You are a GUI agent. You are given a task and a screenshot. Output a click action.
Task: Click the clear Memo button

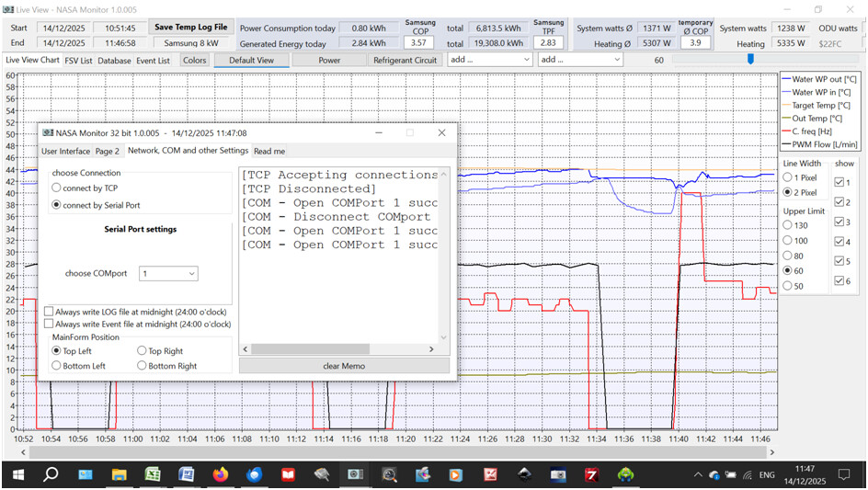[x=344, y=366]
